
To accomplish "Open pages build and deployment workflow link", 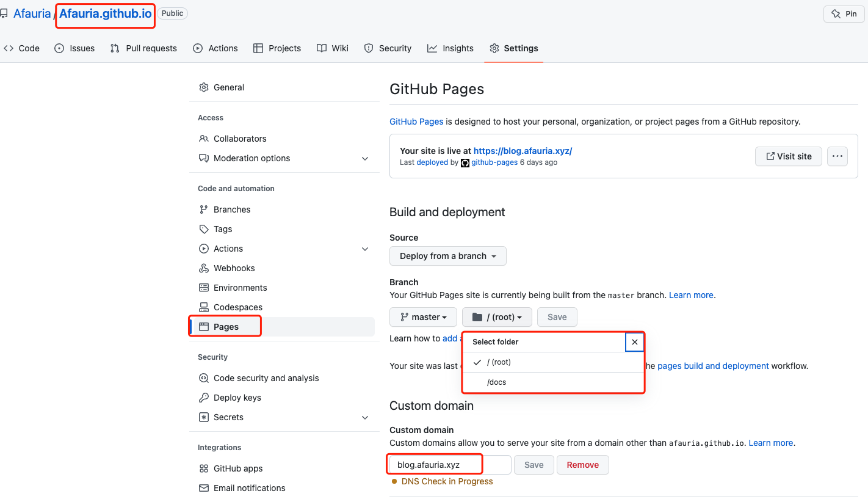I will [x=713, y=366].
